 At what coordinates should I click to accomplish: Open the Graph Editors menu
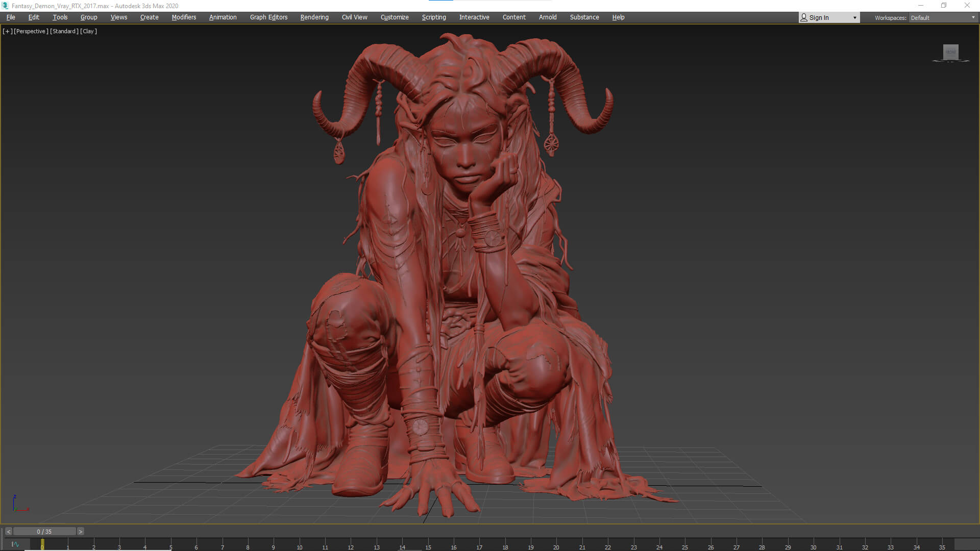(x=268, y=17)
